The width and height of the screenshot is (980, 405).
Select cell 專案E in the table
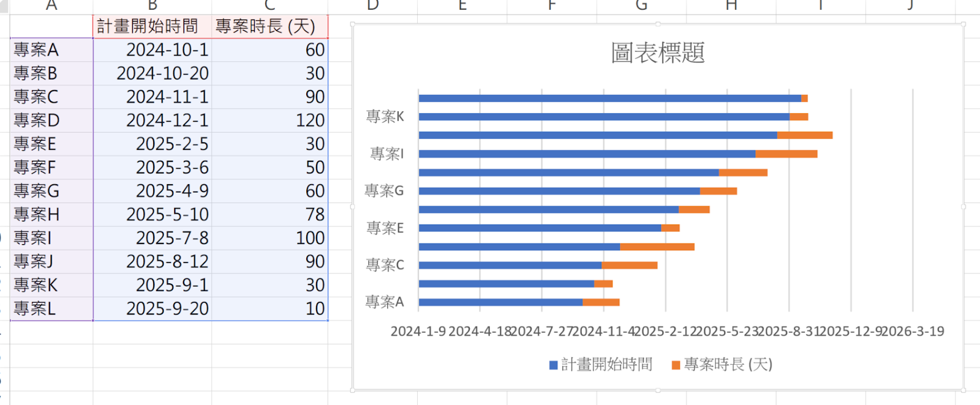coord(51,144)
